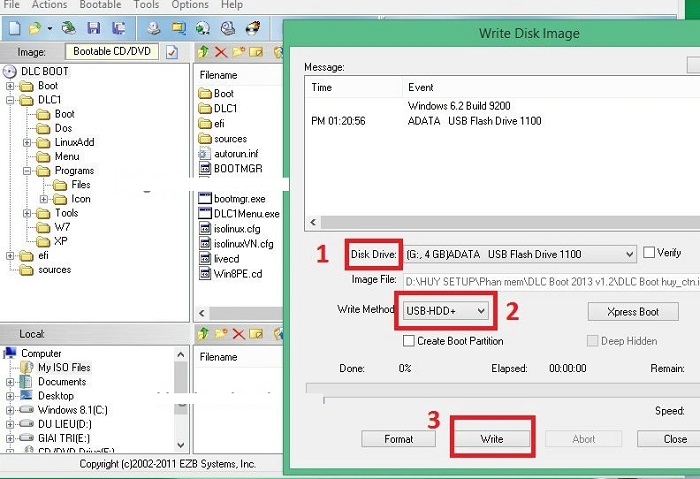
Task: Click the Xpress Boot button
Action: point(632,312)
